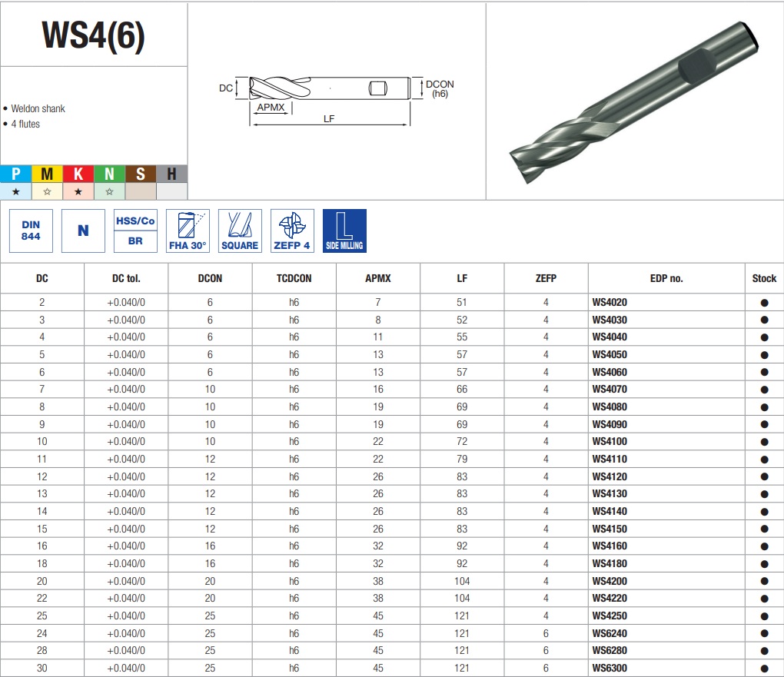Click the ZEFP 4 flute icon
Image resolution: width=784 pixels, height=677 pixels.
tap(292, 231)
